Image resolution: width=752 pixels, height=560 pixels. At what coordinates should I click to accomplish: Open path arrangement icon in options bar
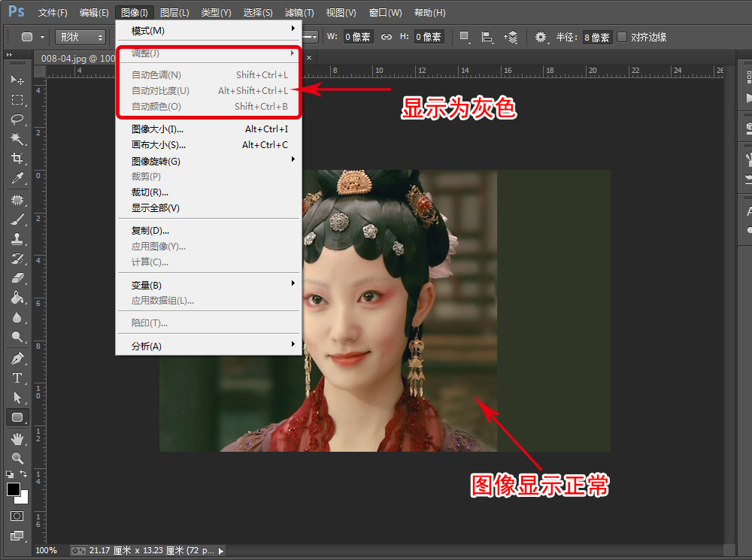pyautogui.click(x=511, y=37)
